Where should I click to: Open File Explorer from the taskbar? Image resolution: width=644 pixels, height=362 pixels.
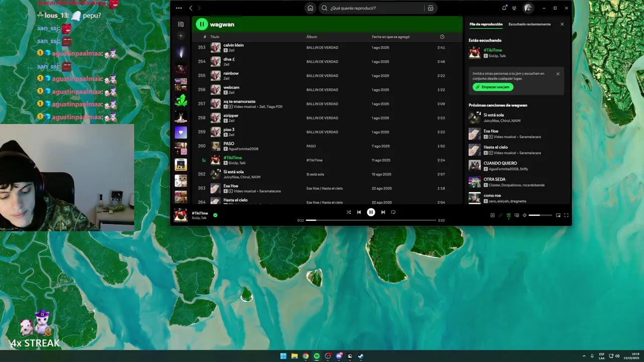coord(294,356)
